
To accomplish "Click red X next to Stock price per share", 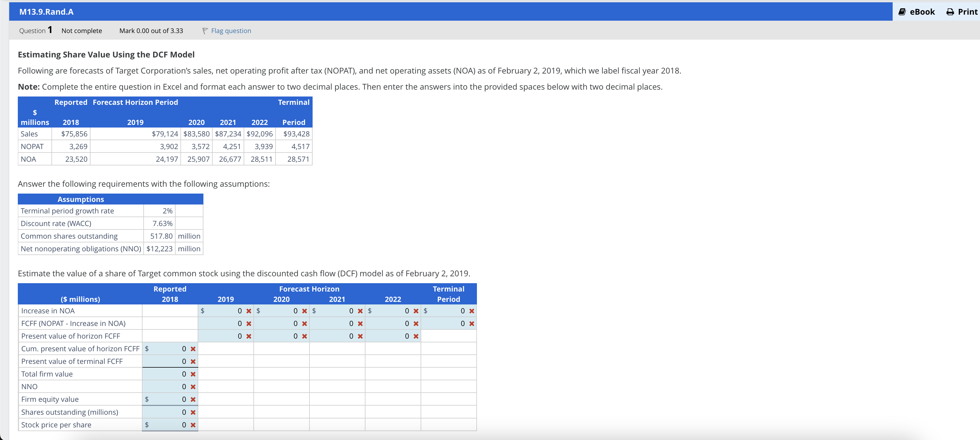I will tap(193, 425).
